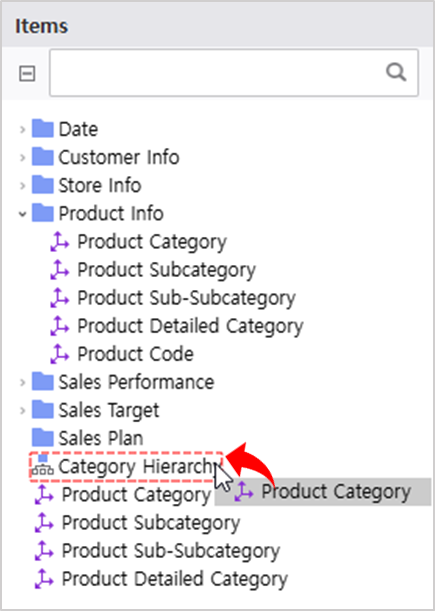Expand the Store Info folder
The height and width of the screenshot is (611, 435).
click(x=23, y=185)
